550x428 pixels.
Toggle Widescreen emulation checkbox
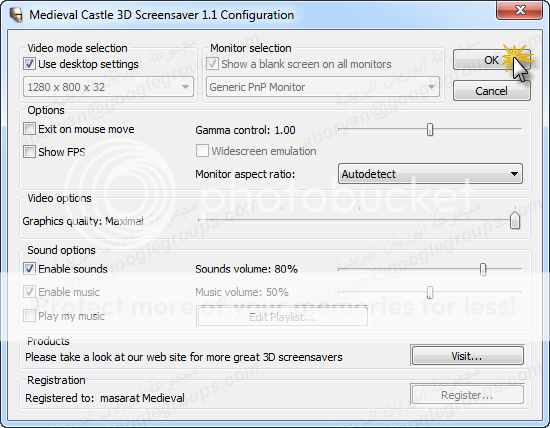(x=202, y=151)
